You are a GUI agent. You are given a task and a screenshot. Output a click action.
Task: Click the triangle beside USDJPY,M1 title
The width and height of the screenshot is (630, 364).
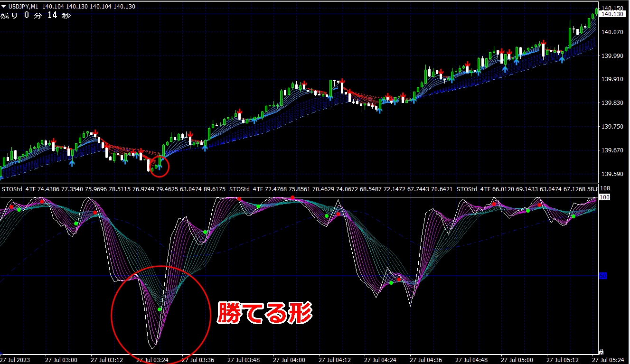[4, 7]
